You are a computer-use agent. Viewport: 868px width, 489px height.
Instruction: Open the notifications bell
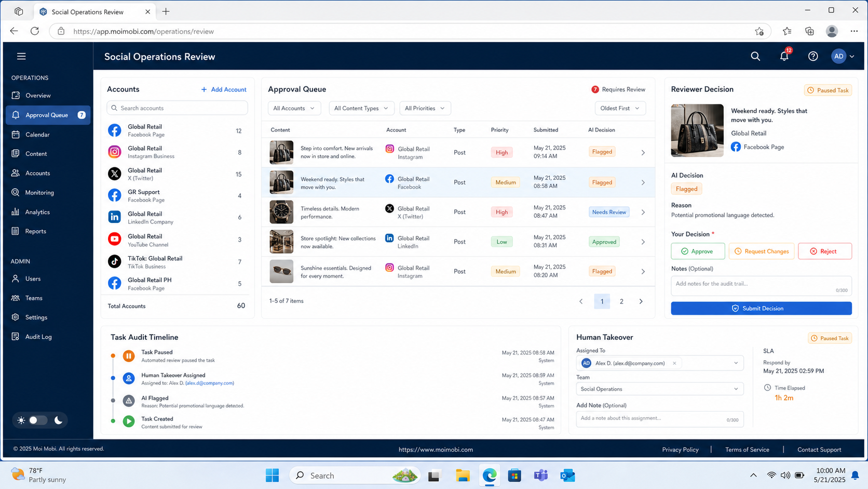pos(784,56)
